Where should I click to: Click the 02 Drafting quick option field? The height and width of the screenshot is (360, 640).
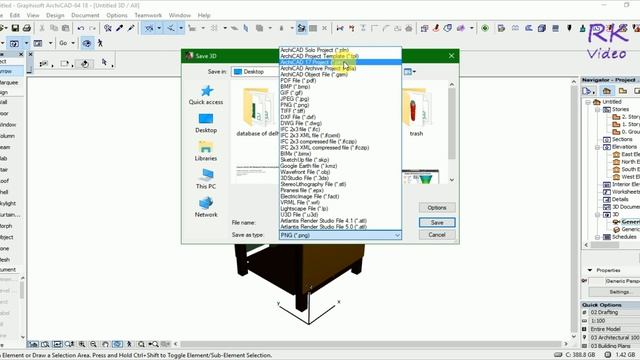coord(614,312)
